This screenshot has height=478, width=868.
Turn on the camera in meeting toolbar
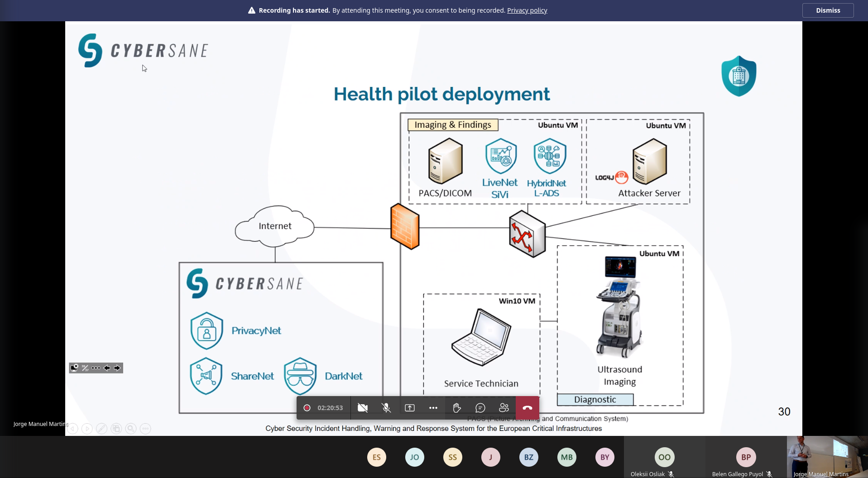(x=363, y=408)
